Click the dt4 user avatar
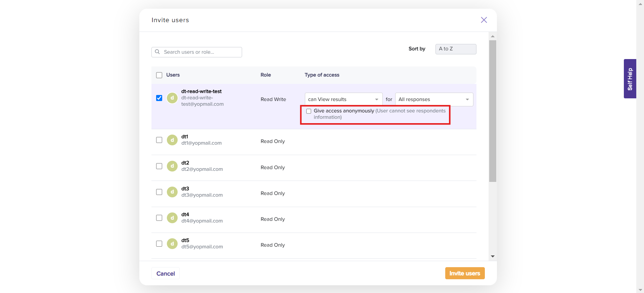 pyautogui.click(x=172, y=218)
